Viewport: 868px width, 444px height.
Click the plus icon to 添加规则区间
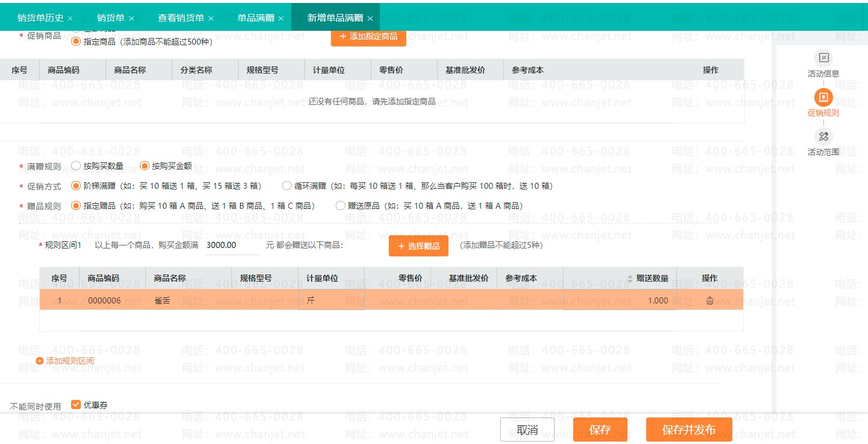coord(40,361)
